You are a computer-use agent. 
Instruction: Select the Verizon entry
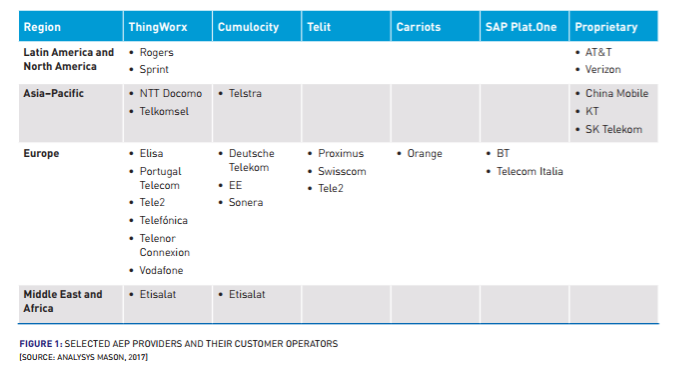(603, 69)
